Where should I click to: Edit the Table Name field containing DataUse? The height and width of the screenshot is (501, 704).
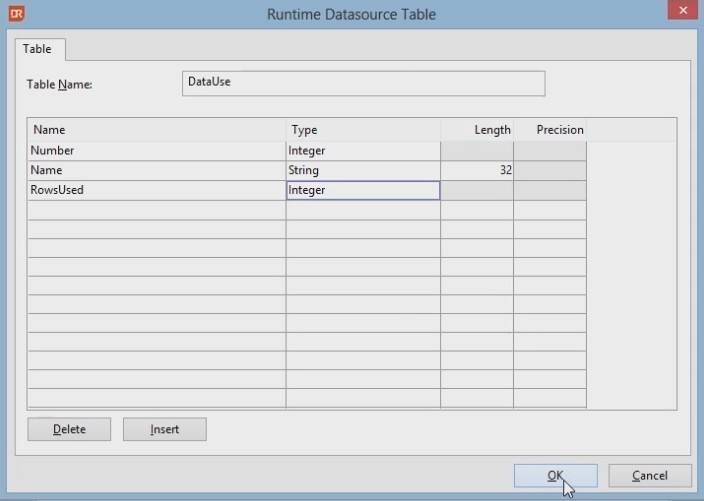(x=364, y=83)
